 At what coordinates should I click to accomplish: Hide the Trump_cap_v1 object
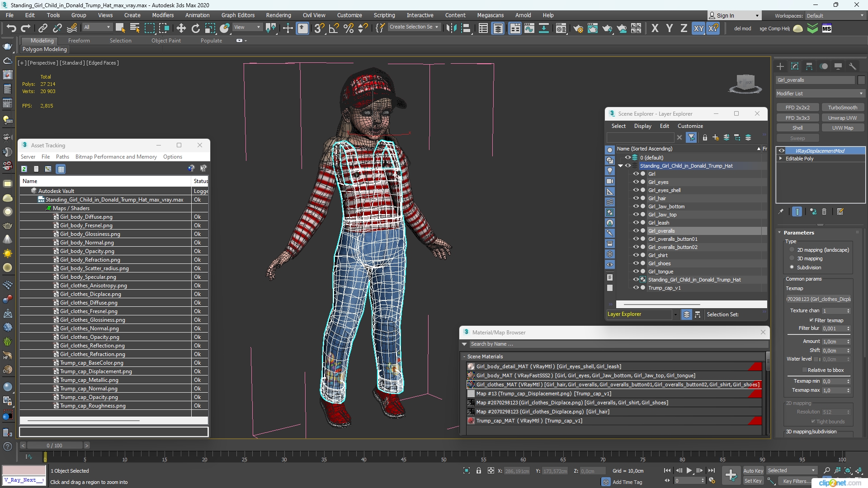(x=636, y=288)
